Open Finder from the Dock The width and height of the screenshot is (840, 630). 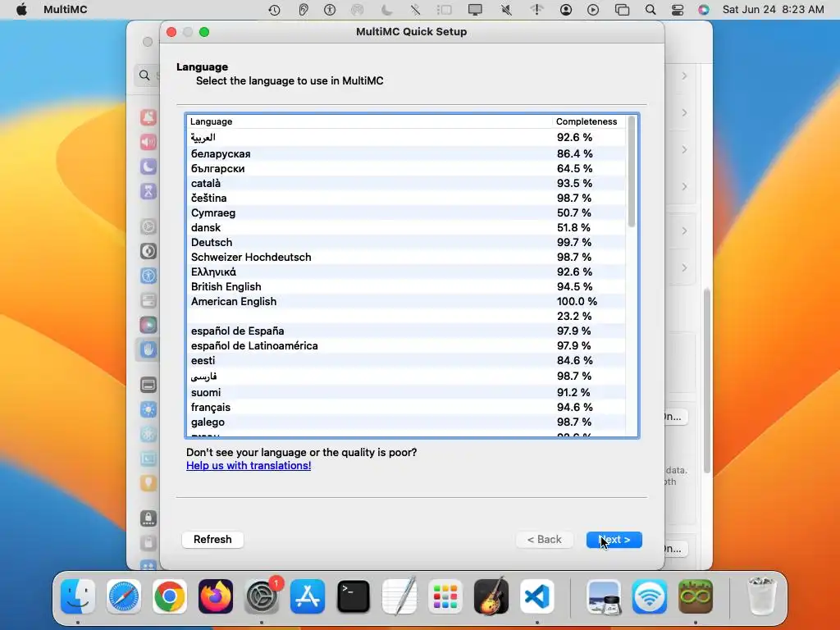78,596
